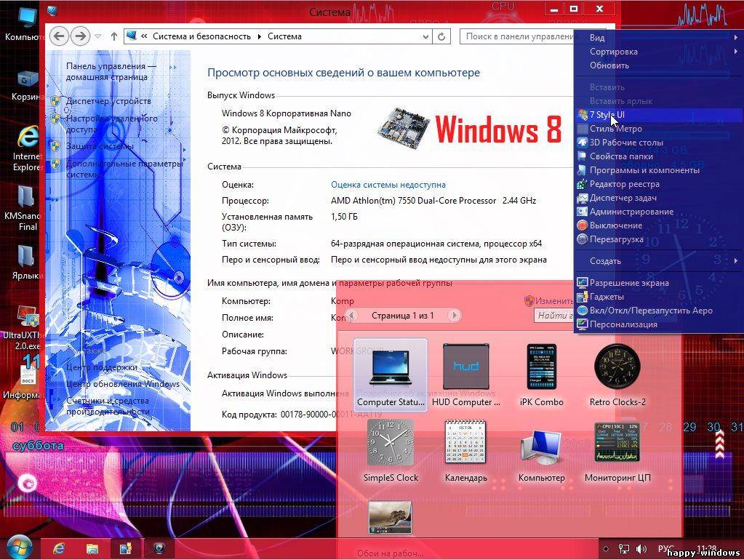Select the Компьютер gadget icon
The height and width of the screenshot is (560, 744).
(x=541, y=447)
